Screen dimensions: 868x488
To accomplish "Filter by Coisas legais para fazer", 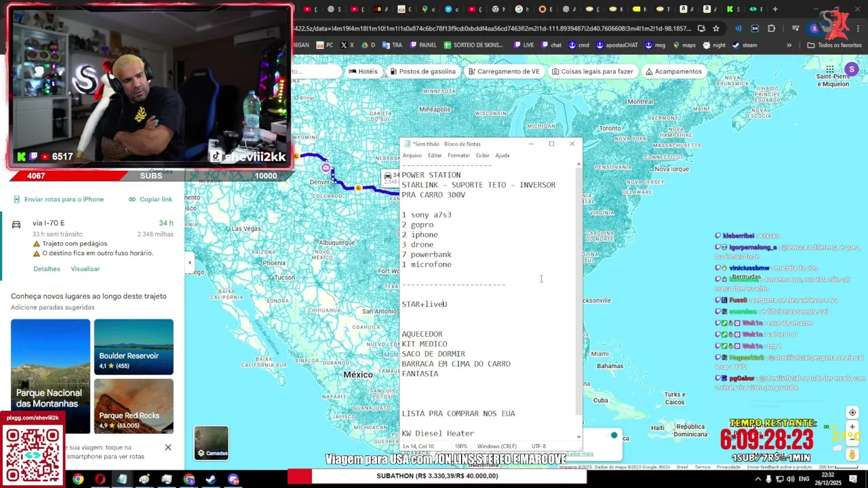I will click(592, 71).
